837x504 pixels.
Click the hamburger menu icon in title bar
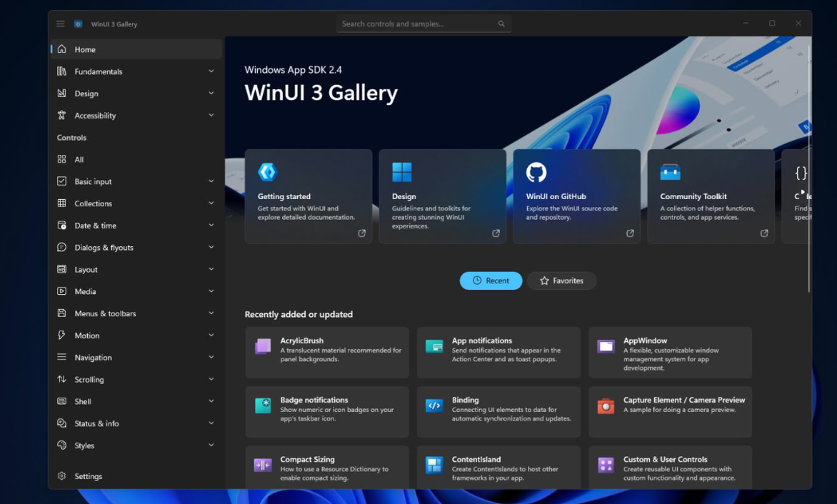click(x=60, y=24)
